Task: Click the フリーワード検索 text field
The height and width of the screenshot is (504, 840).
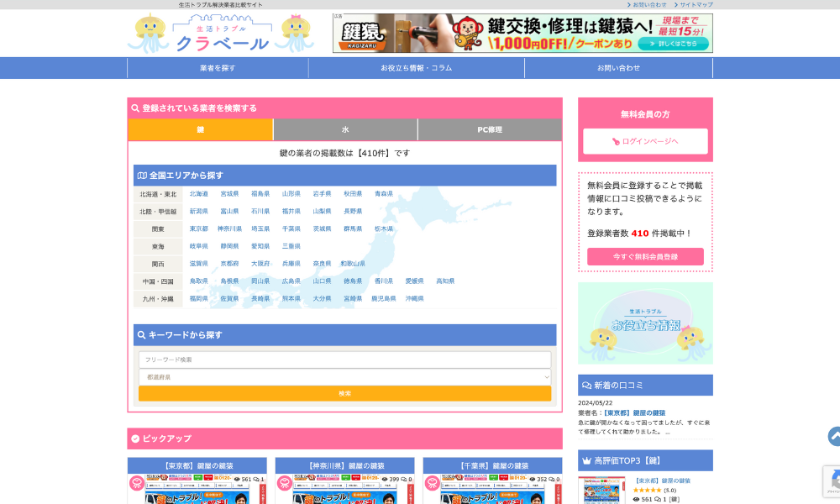Action: [x=344, y=360]
